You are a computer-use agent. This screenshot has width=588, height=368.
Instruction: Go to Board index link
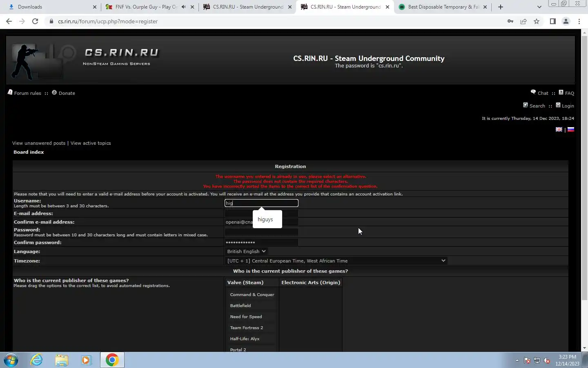[x=29, y=152]
